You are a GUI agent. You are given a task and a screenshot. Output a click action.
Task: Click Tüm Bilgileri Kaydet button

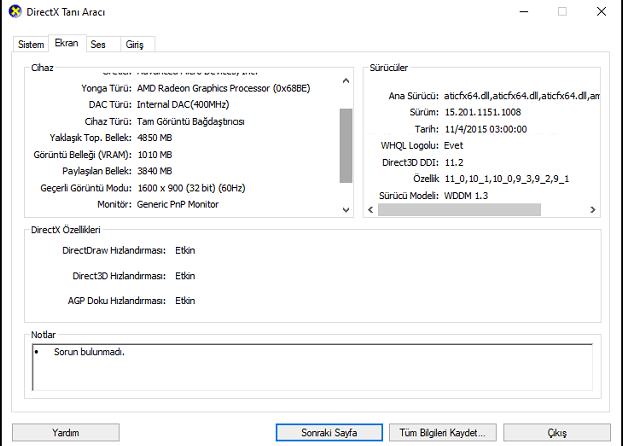[x=443, y=432]
